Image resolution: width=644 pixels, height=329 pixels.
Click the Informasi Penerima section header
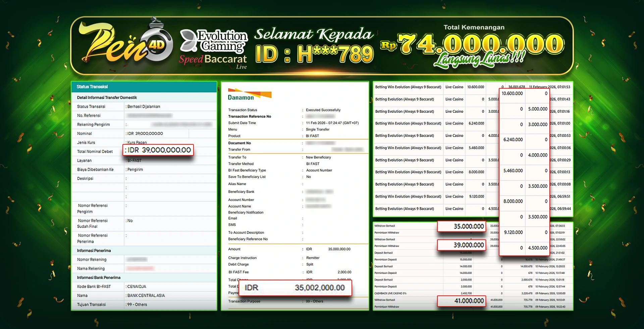coord(94,250)
